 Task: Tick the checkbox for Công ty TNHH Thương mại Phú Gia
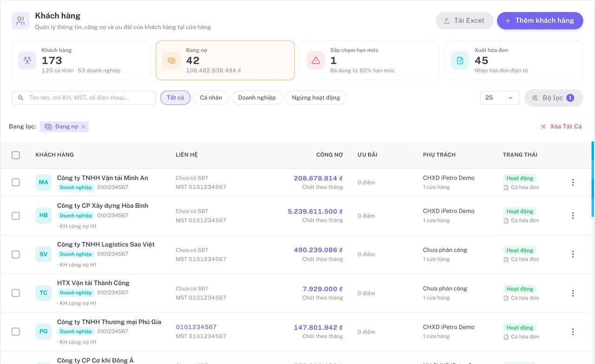click(16, 331)
